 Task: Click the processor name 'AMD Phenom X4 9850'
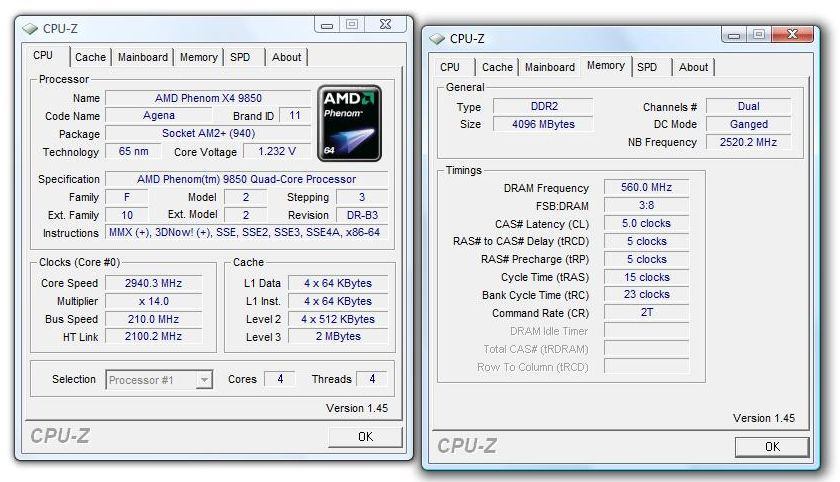[x=208, y=98]
